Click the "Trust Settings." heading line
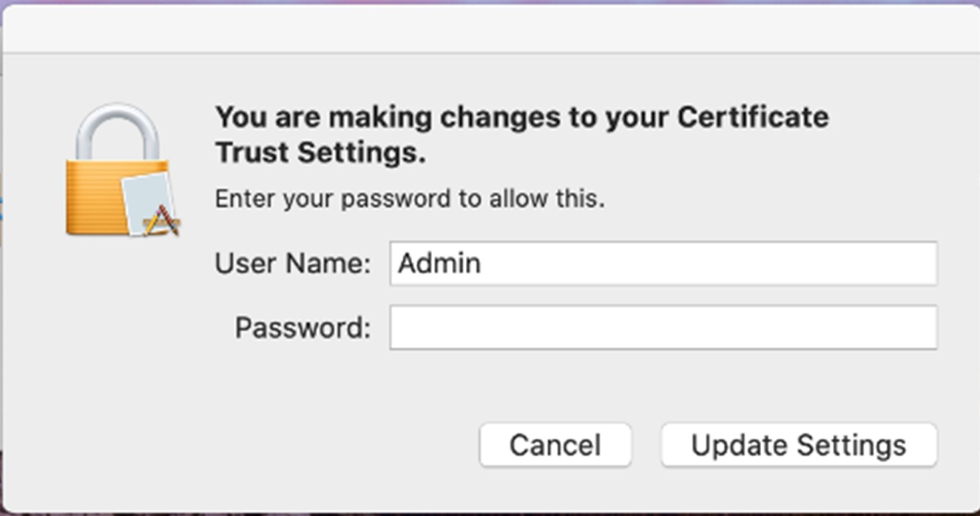Viewport: 980px width, 516px height. [320, 153]
